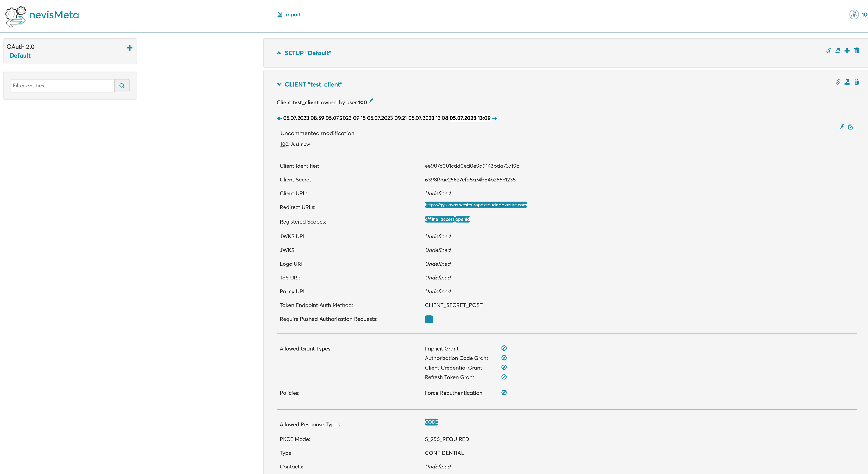Click user 100 in modification note

284,144
